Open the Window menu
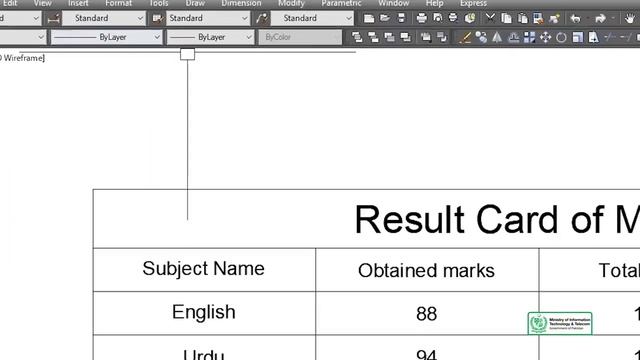The image size is (640, 360). (x=393, y=3)
